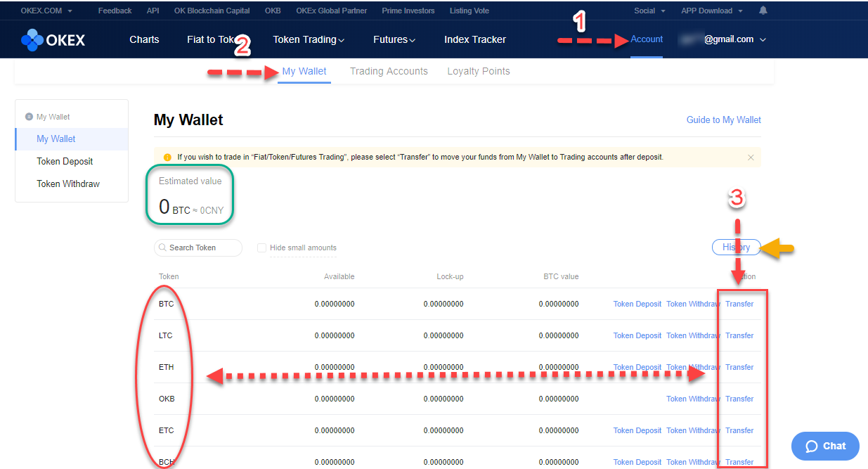Switch to the Trading Accounts tab
This screenshot has width=868, height=469.
coord(389,71)
